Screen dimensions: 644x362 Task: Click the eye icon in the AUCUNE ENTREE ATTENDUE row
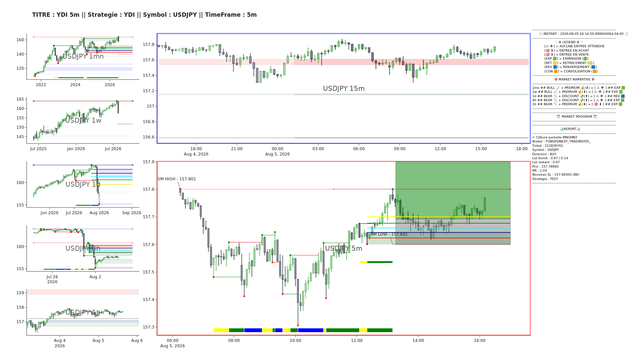[x=551, y=46]
